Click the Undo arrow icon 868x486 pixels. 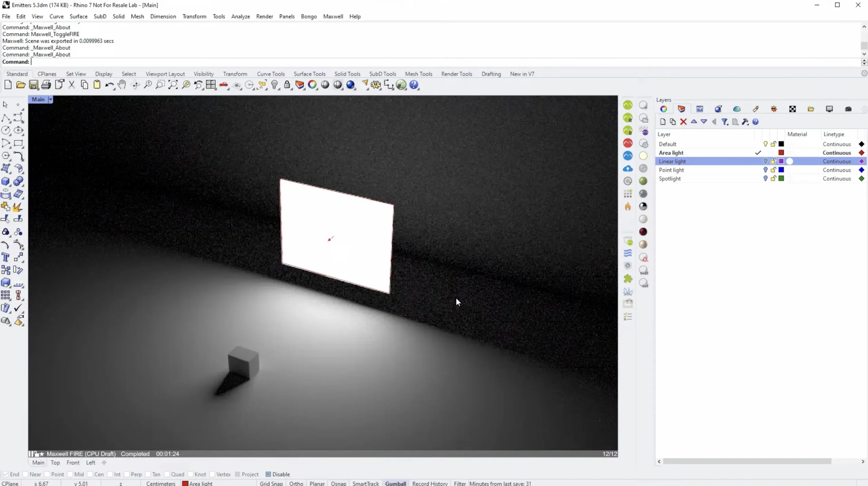click(x=108, y=85)
